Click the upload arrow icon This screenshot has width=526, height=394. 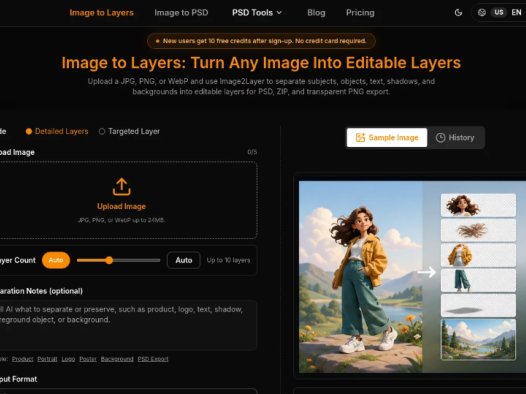point(121,187)
